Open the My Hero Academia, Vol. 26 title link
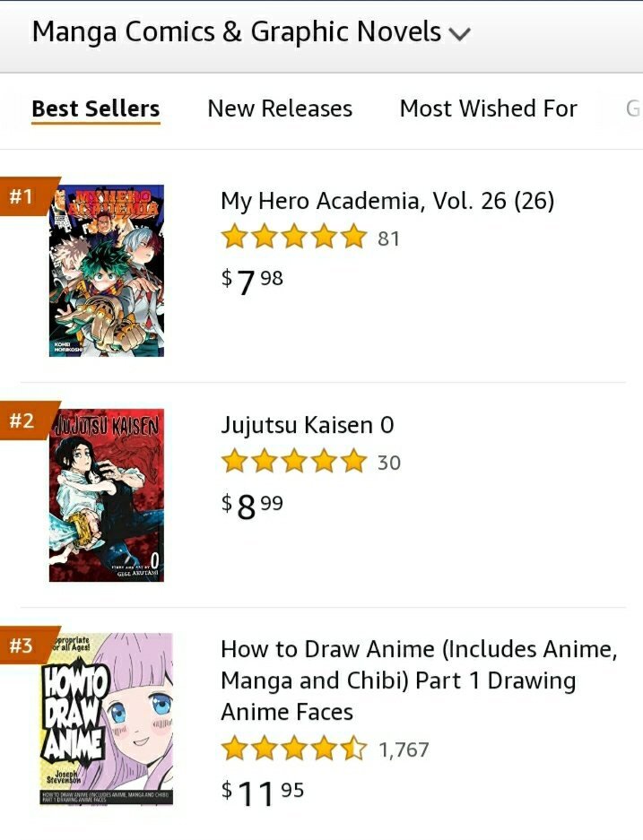This screenshot has width=643, height=840. (x=387, y=201)
